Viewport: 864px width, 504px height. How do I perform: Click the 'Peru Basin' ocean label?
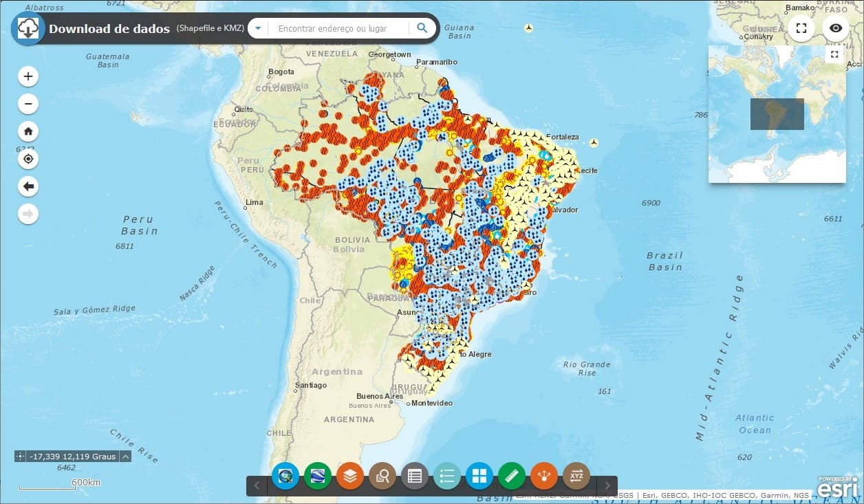tap(140, 225)
